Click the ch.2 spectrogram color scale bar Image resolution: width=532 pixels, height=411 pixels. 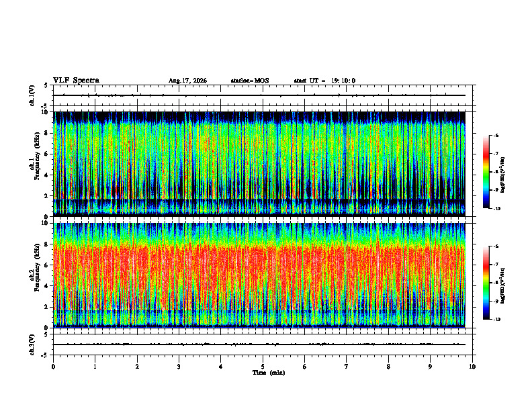[486, 283]
